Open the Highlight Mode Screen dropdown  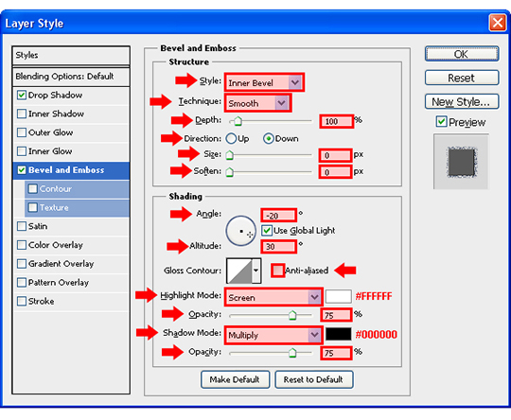pos(273,297)
